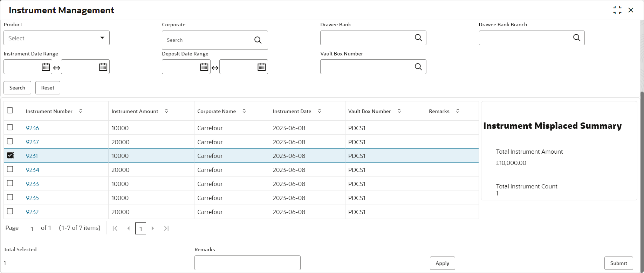Expand the Product dropdown
The image size is (644, 273).
click(x=102, y=38)
